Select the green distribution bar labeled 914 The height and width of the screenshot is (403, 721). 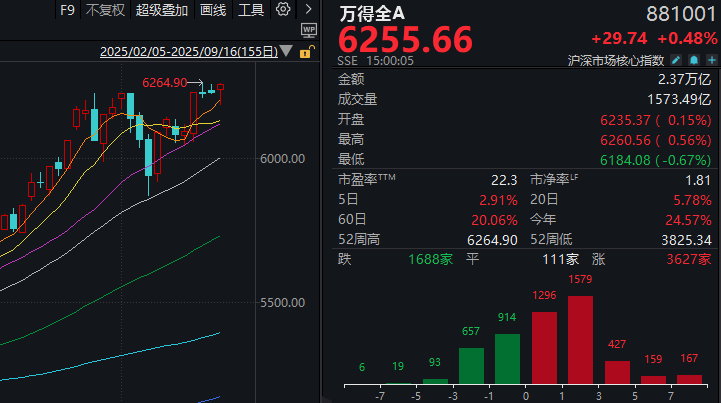tap(507, 358)
